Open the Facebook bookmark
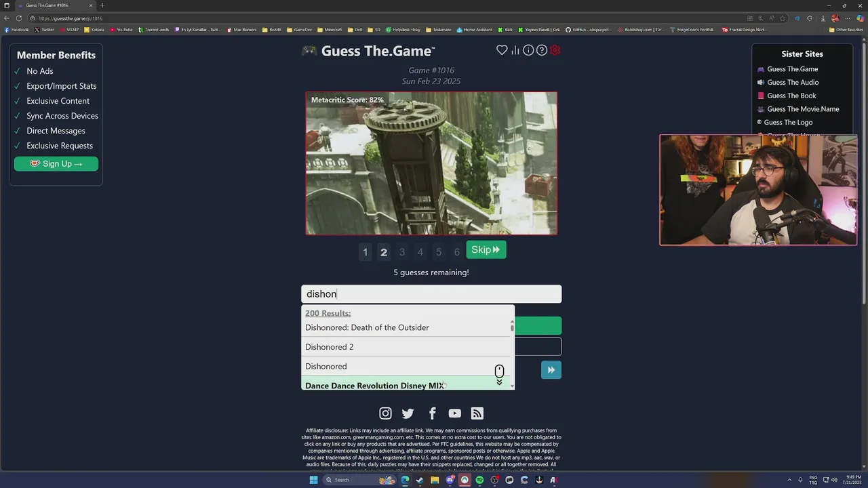 [16, 30]
